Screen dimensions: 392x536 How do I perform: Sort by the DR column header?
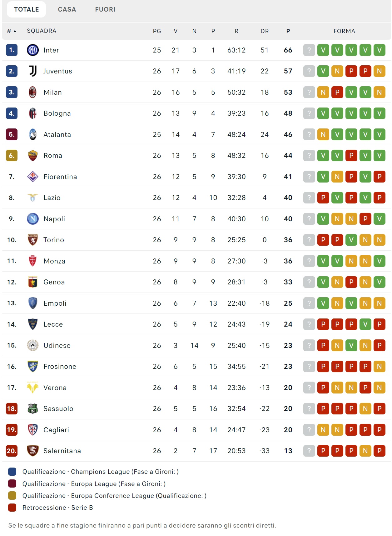[265, 31]
